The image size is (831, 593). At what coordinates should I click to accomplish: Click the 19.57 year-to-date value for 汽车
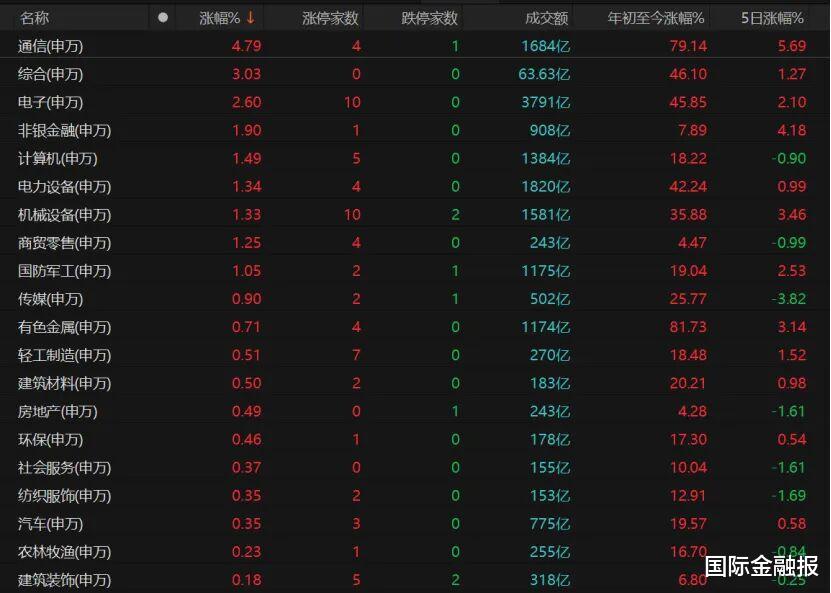pyautogui.click(x=688, y=524)
